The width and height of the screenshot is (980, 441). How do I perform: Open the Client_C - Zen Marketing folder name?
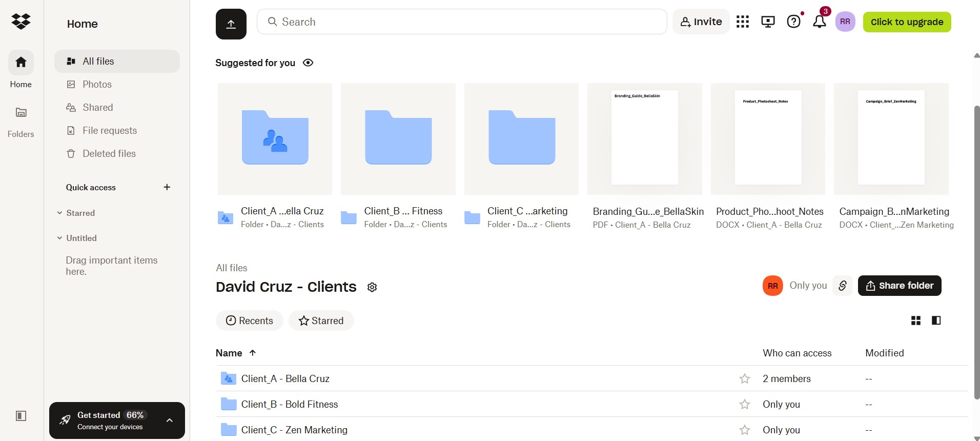pyautogui.click(x=294, y=430)
